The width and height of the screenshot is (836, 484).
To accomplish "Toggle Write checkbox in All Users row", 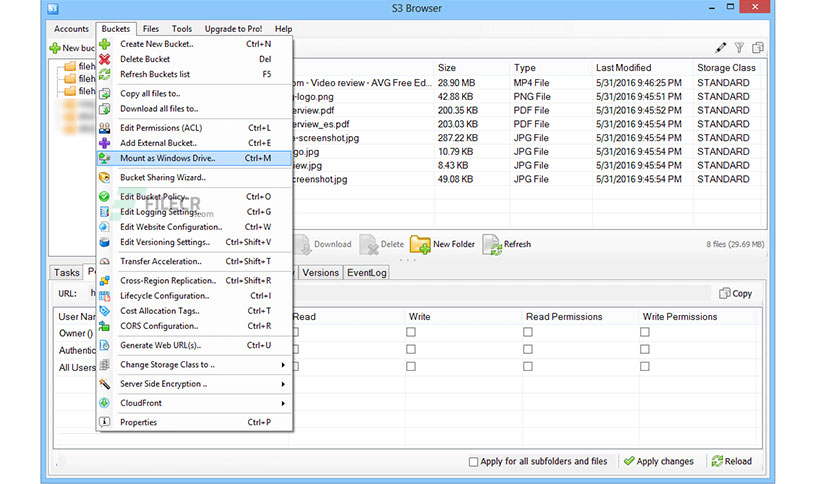I will [x=411, y=367].
